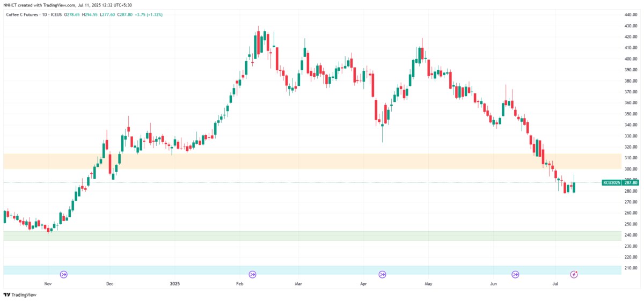Image resolution: width=644 pixels, height=301 pixels.
Task: Open the November contract rollover marker
Action: pos(64,274)
